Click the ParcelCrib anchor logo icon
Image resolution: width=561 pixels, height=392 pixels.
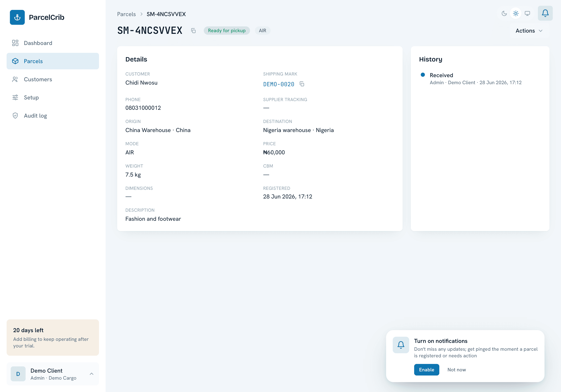coord(17,17)
